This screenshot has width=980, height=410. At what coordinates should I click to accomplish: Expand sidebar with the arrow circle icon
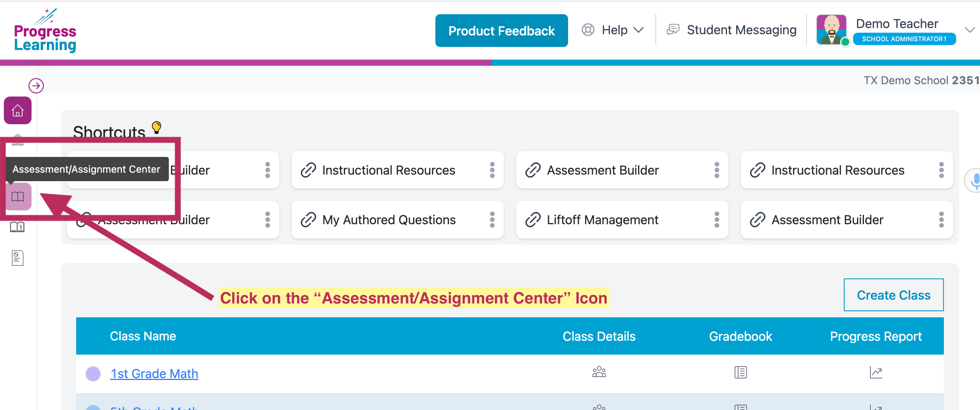[36, 86]
